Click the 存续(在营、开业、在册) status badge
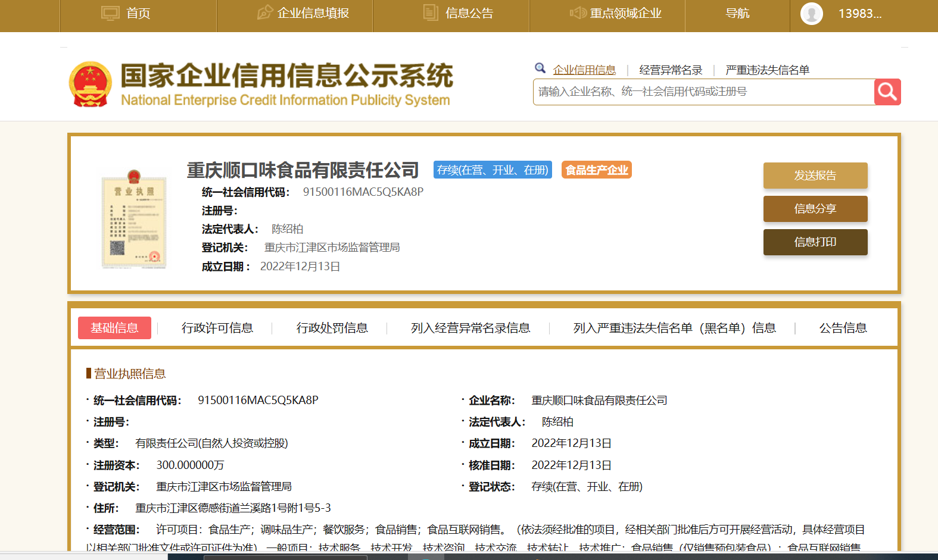Screen dimensions: 938x560 pos(493,170)
